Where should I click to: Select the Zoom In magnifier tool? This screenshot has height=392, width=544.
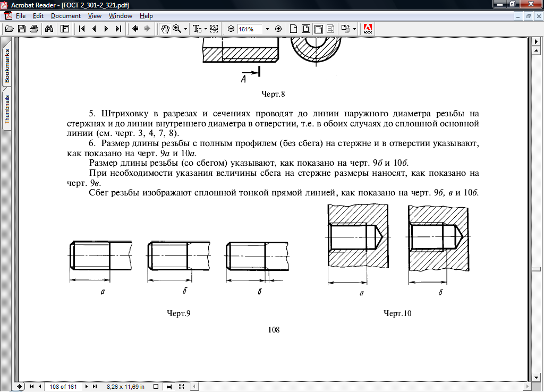(x=177, y=29)
